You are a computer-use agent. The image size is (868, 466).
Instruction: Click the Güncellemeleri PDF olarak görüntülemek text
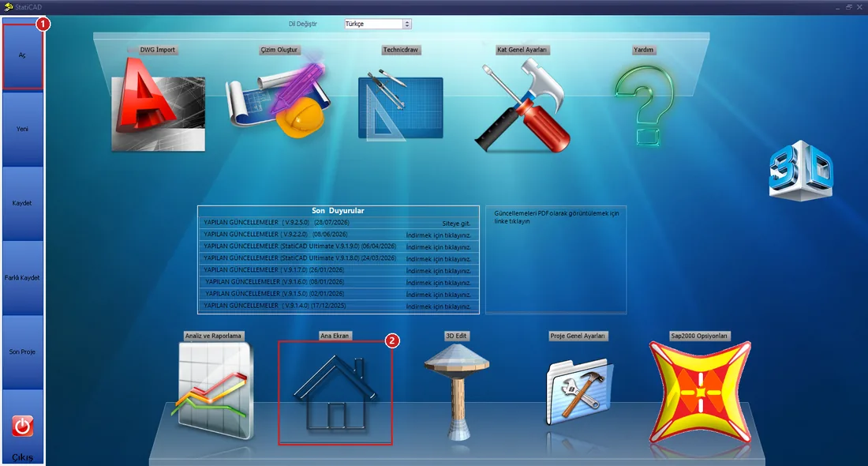point(556,217)
